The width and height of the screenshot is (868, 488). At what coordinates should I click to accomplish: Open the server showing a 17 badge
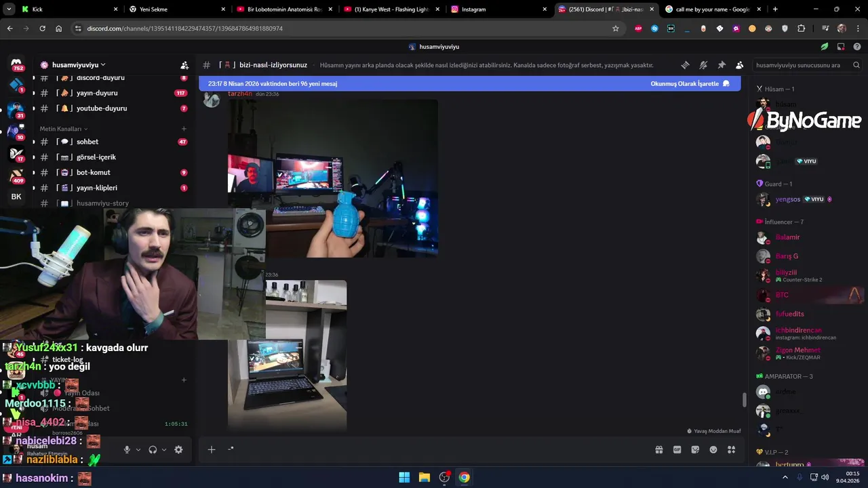(17, 154)
